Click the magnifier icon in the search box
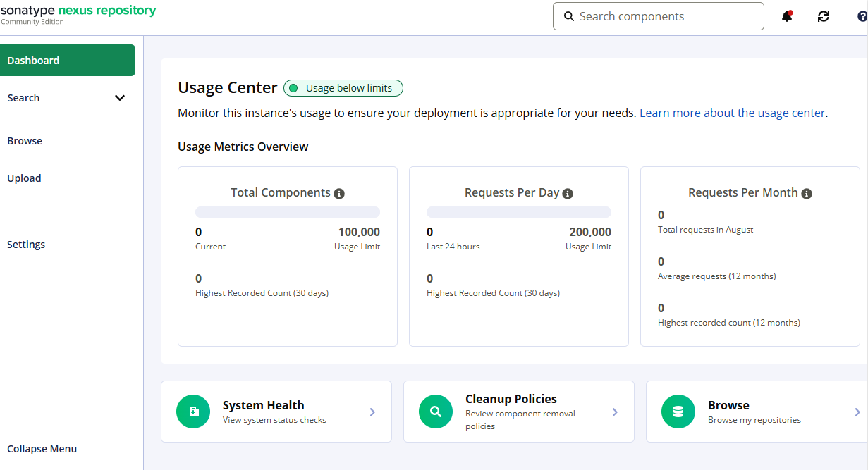The height and width of the screenshot is (470, 868). 569,16
